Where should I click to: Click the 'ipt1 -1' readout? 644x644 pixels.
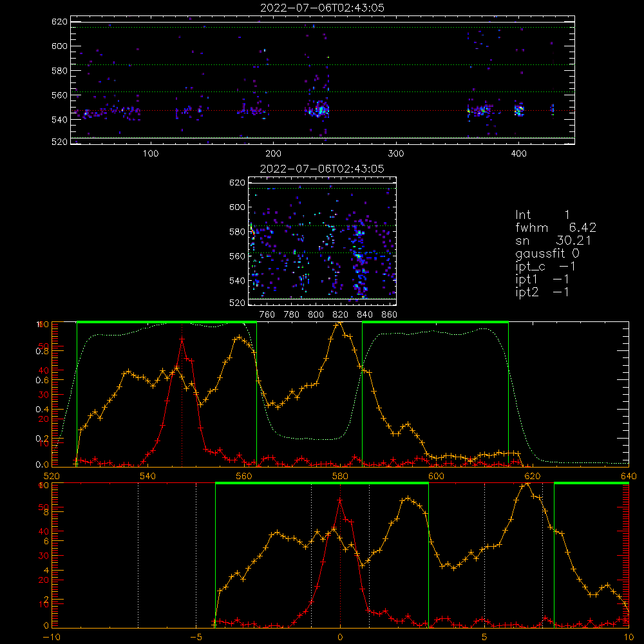(542, 279)
